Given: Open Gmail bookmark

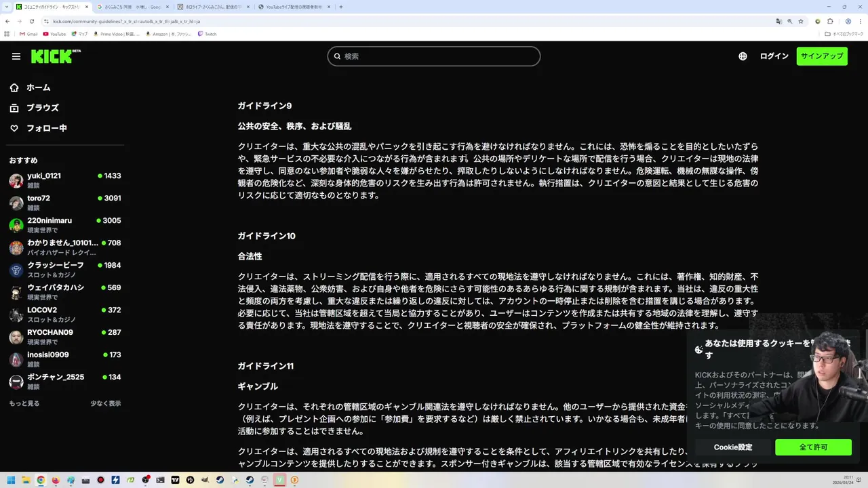Looking at the screenshot, I should 28,34.
